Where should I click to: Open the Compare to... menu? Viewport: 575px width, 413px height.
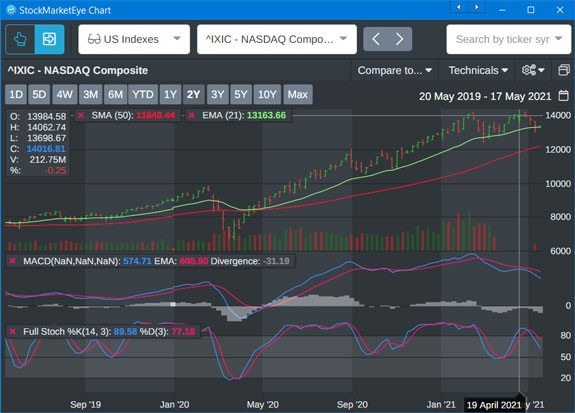coord(395,70)
